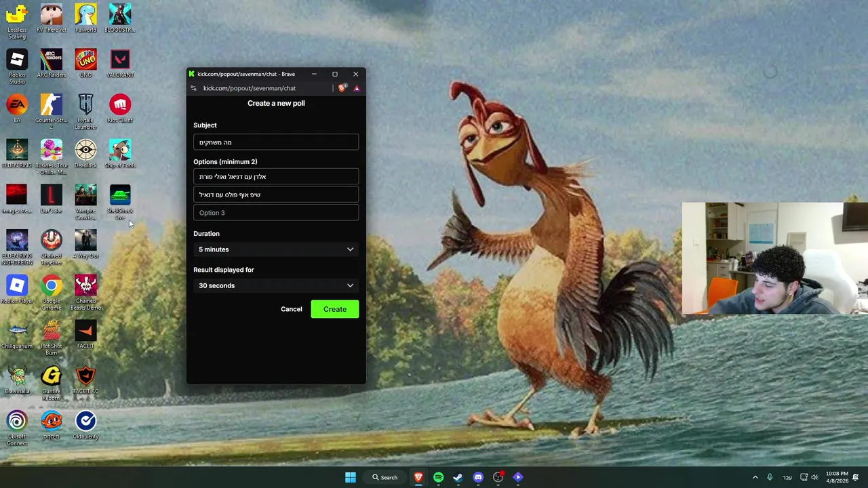Launch the FACEIT AC desktop icon

point(85,380)
